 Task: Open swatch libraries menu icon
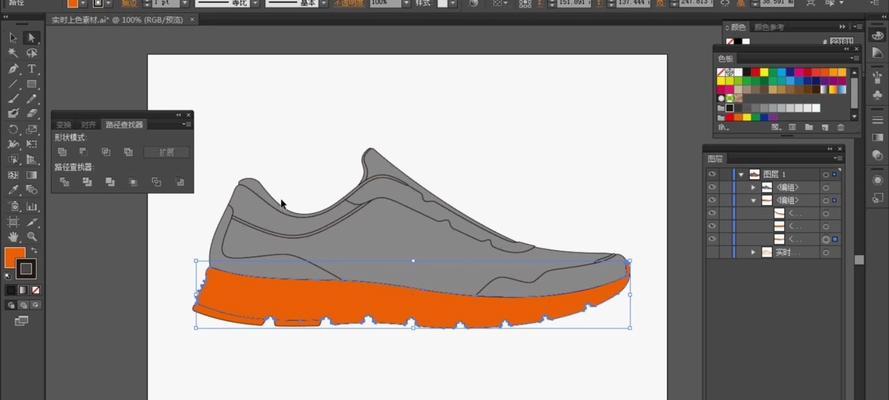[x=722, y=127]
